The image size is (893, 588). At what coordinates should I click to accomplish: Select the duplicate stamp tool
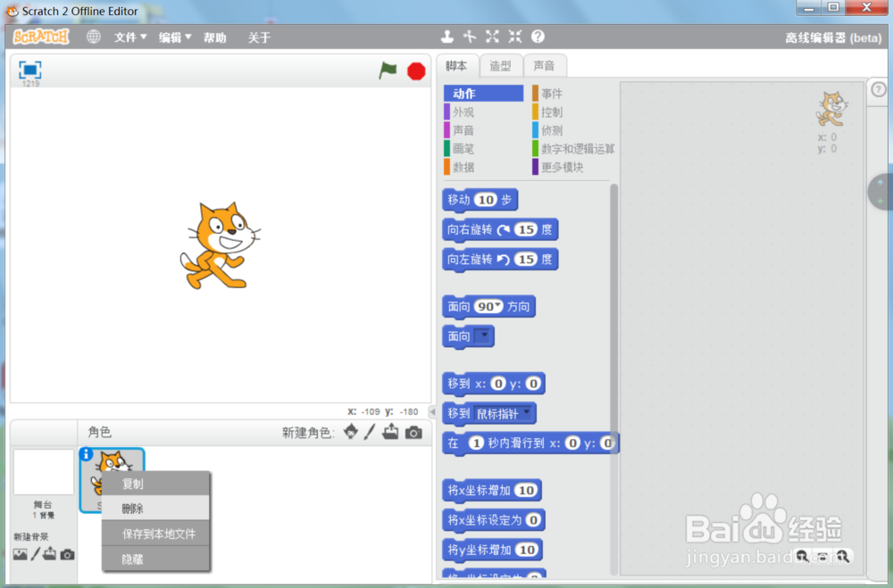(447, 37)
